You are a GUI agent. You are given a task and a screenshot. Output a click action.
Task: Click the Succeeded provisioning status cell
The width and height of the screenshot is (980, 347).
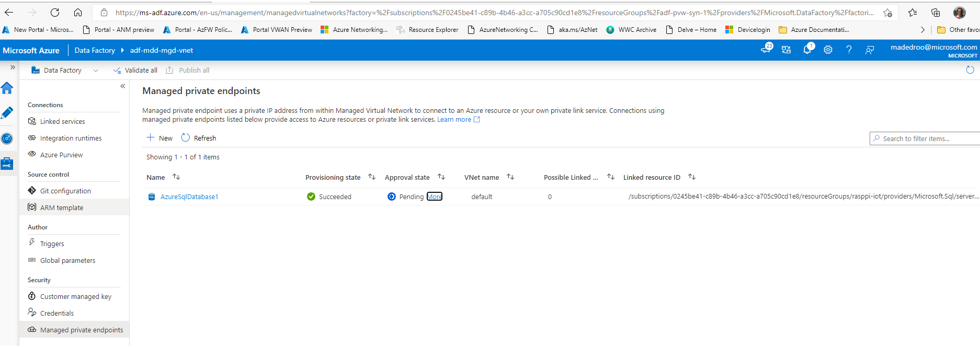329,197
